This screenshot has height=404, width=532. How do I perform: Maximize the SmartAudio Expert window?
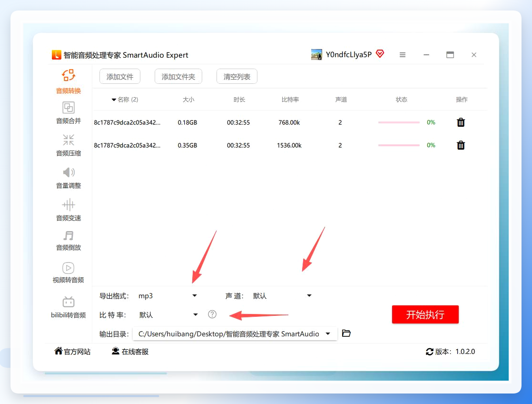coord(450,55)
